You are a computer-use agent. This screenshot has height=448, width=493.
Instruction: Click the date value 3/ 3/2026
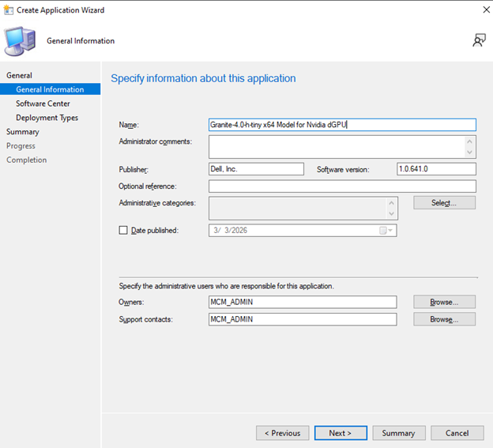tap(231, 231)
